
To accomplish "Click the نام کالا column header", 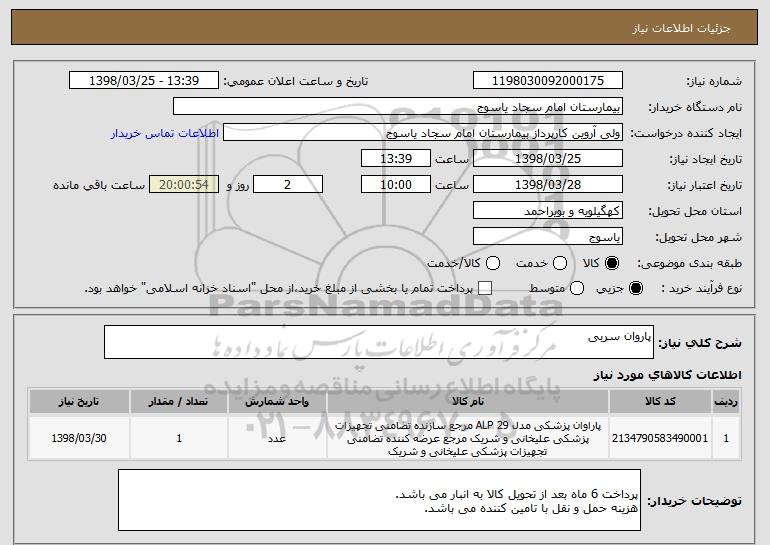I will pyautogui.click(x=468, y=402).
